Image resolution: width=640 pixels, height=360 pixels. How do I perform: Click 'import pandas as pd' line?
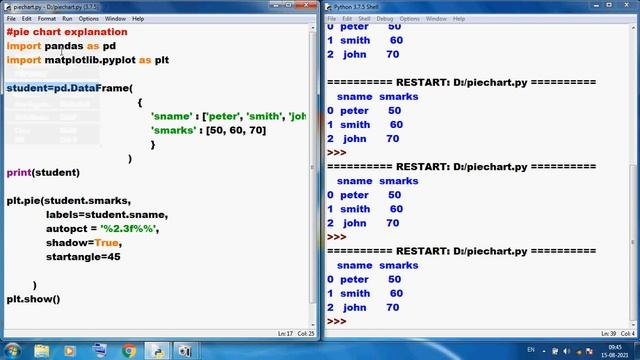(61, 46)
